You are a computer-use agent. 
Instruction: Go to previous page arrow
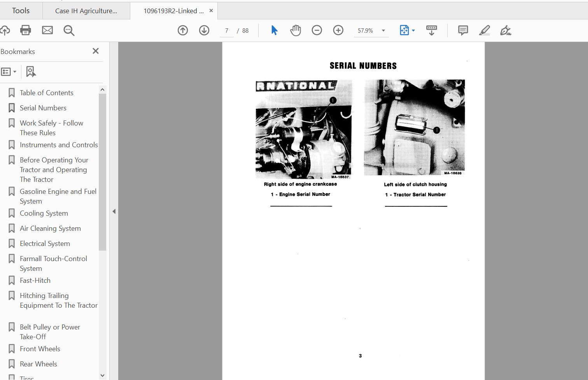(183, 30)
